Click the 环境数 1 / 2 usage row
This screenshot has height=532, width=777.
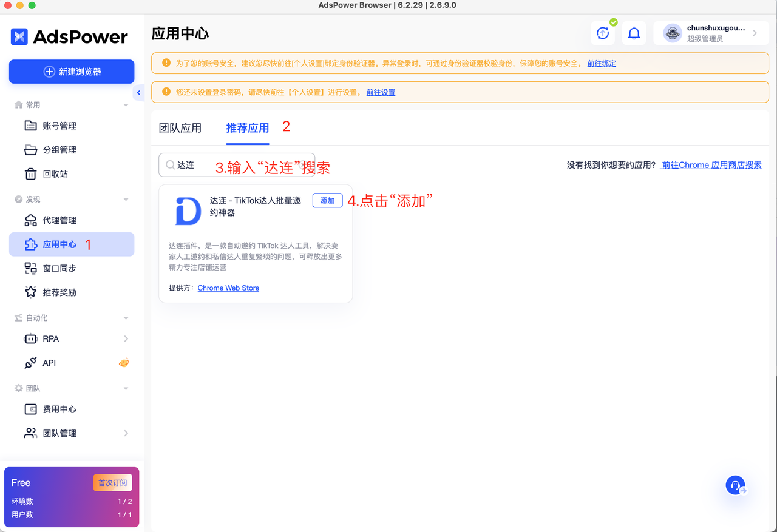coord(72,502)
